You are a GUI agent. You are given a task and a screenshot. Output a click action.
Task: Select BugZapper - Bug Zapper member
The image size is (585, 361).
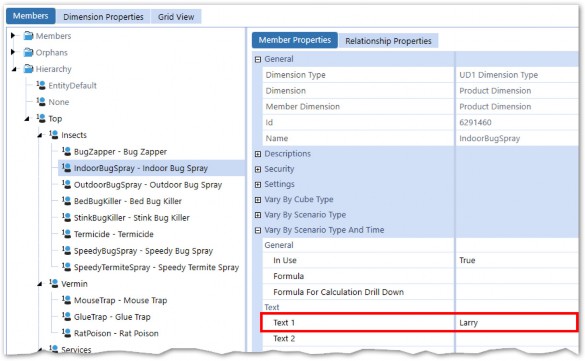121,151
